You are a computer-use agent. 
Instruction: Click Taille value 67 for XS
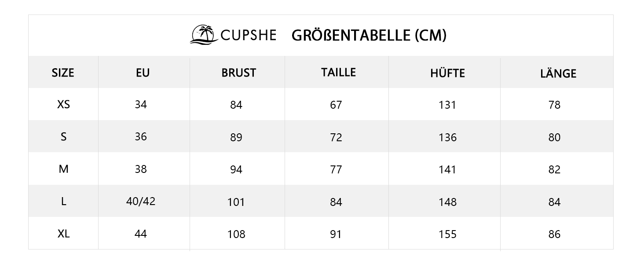click(336, 105)
